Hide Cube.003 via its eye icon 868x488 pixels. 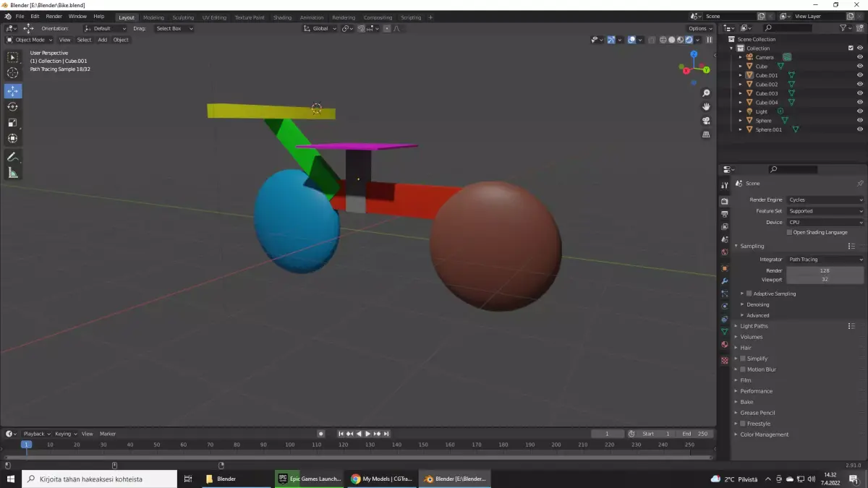click(860, 93)
